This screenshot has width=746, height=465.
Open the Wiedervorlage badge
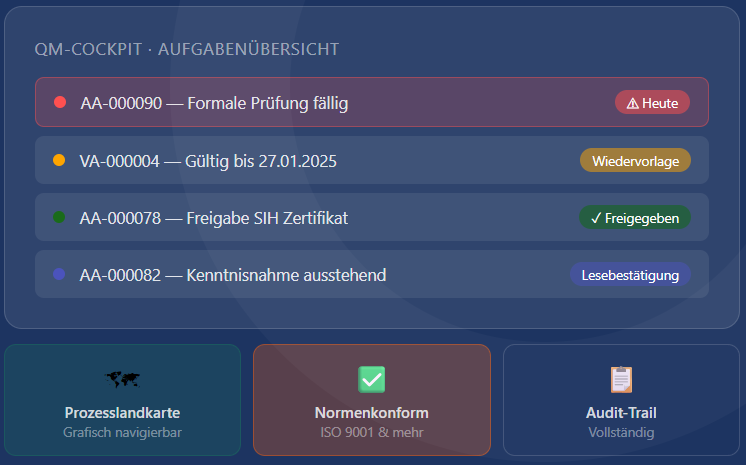635,161
